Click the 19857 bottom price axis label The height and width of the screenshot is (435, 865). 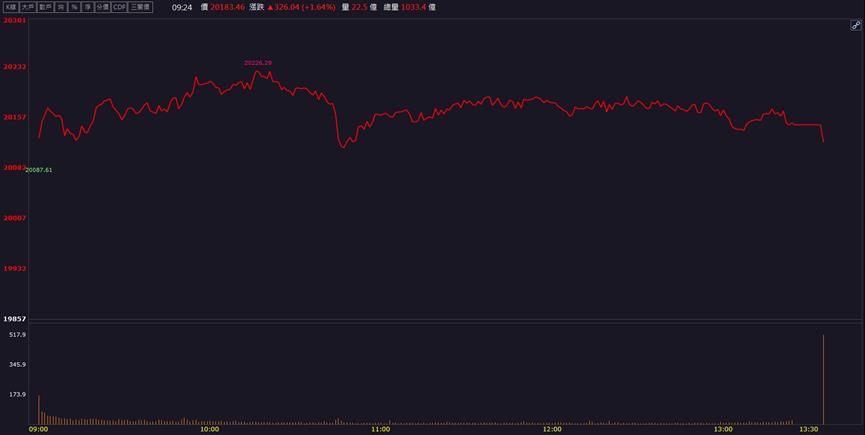pos(15,319)
